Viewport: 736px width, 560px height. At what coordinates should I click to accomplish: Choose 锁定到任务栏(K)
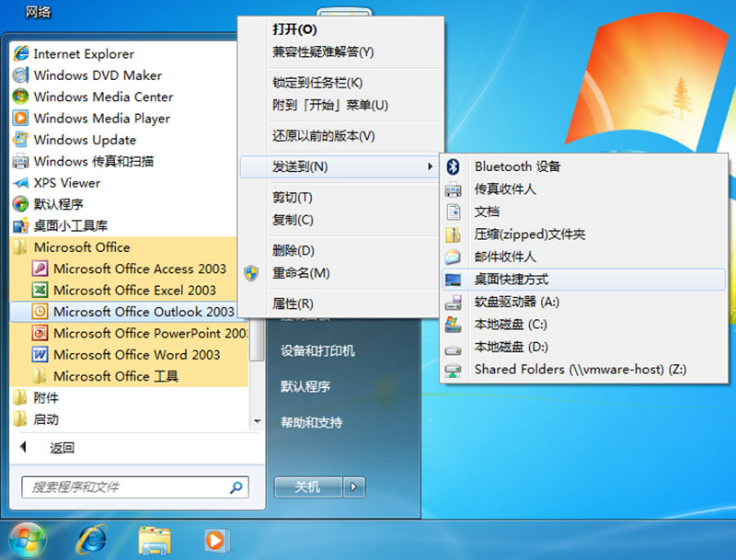(341, 83)
